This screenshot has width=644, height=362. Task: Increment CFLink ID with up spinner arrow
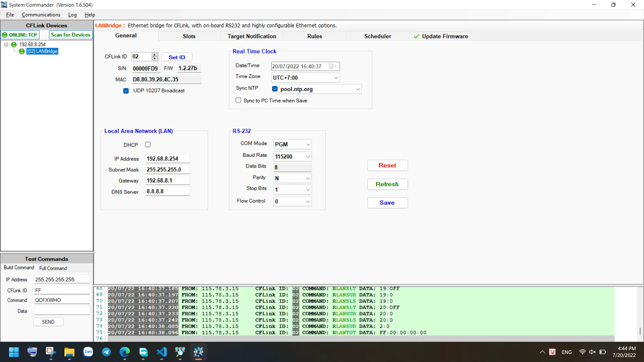point(155,55)
